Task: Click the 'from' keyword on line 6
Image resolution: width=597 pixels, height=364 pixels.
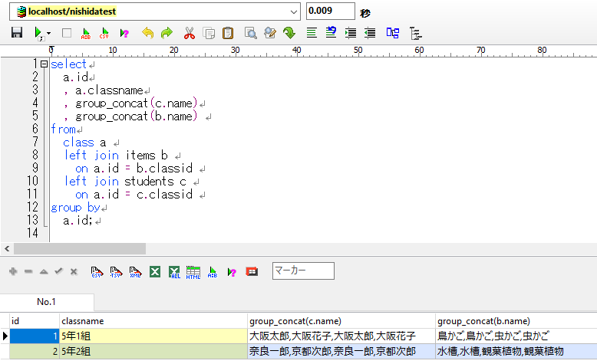Action: (63, 130)
